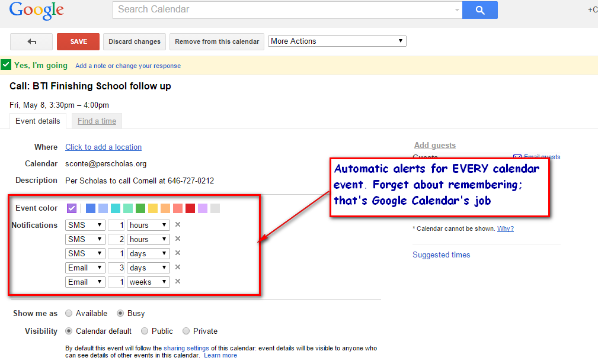Click Add guests heading
This screenshot has width=598, height=364.
[x=435, y=145]
